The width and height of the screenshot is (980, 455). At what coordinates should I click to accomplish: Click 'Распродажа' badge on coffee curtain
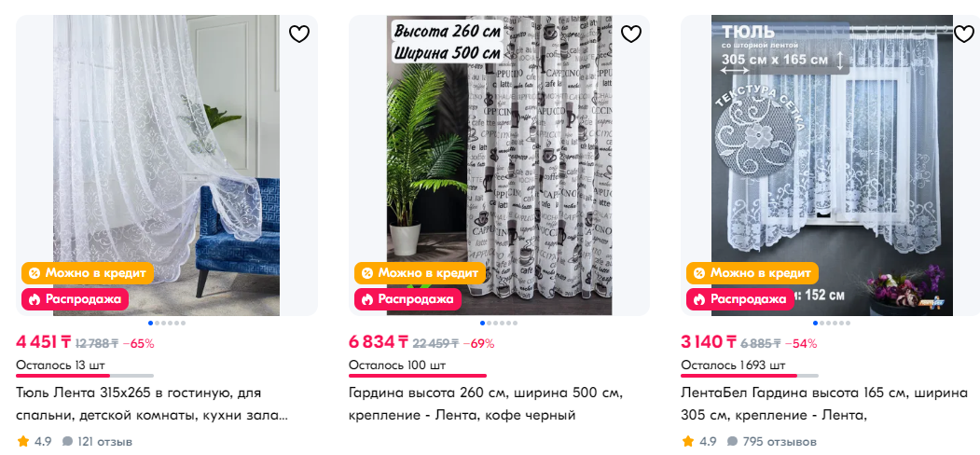coord(407,299)
